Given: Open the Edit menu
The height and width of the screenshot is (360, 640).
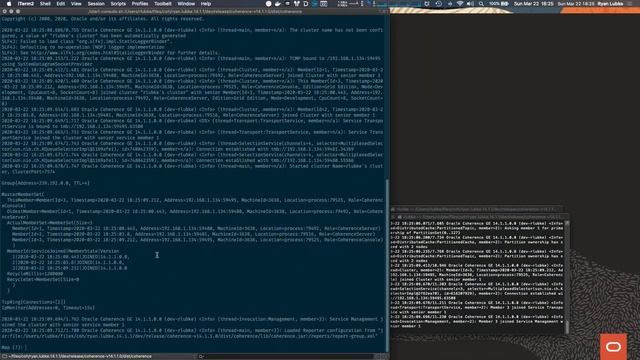Looking at the screenshot, I should pos(61,4).
